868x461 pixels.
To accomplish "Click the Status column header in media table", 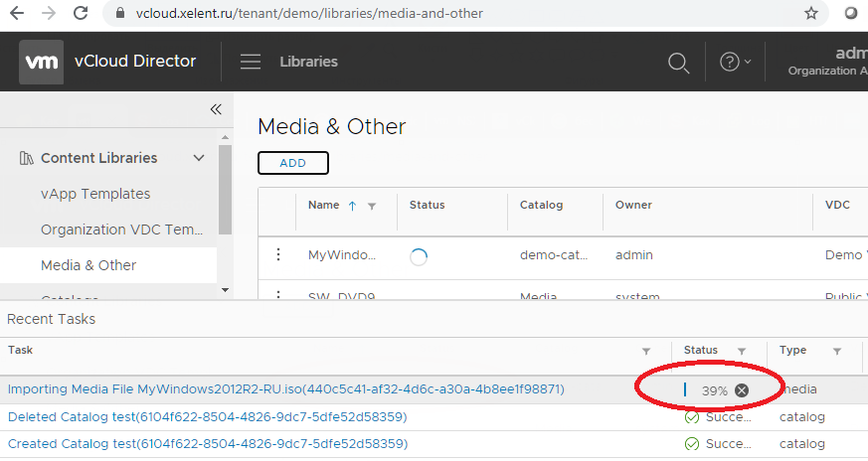I will (x=427, y=205).
